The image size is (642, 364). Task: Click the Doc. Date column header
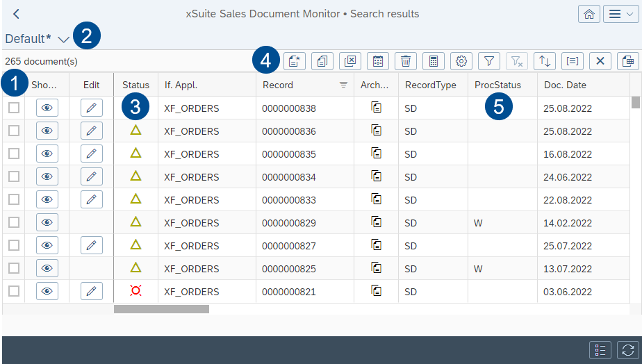coord(565,85)
